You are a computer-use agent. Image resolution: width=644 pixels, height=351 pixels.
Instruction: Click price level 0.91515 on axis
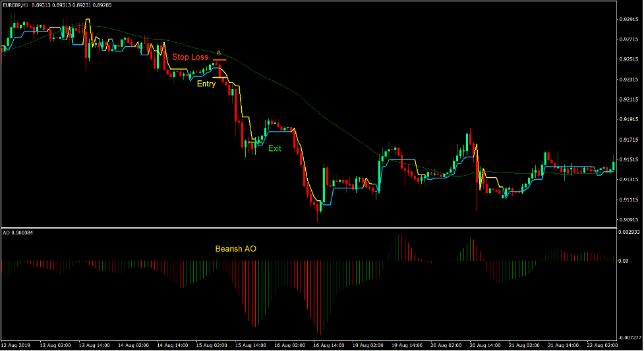pos(629,159)
